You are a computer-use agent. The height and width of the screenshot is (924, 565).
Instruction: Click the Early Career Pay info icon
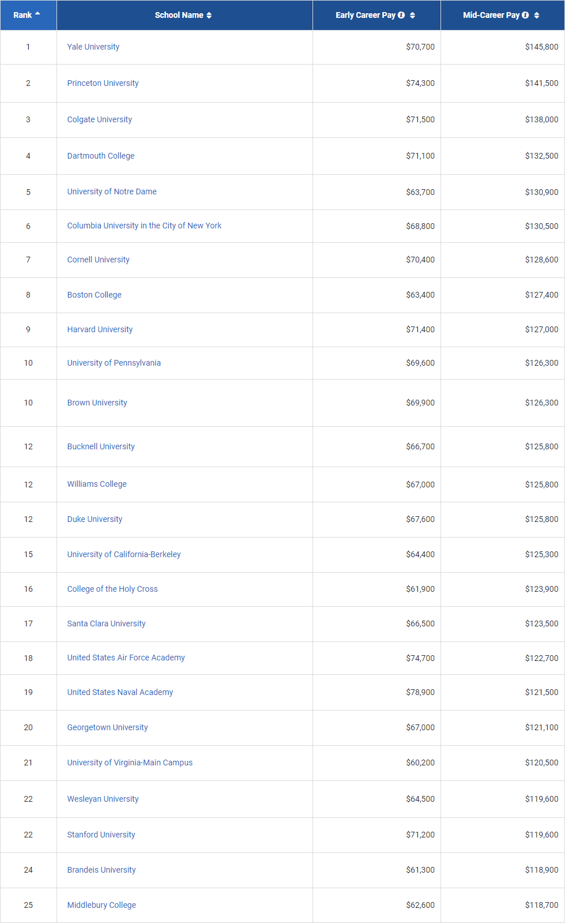401,16
